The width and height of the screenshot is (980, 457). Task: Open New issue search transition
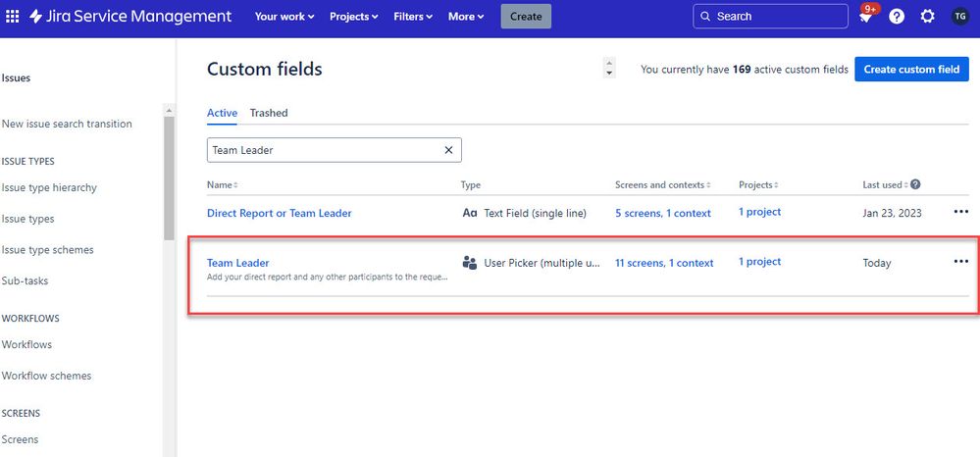(67, 124)
